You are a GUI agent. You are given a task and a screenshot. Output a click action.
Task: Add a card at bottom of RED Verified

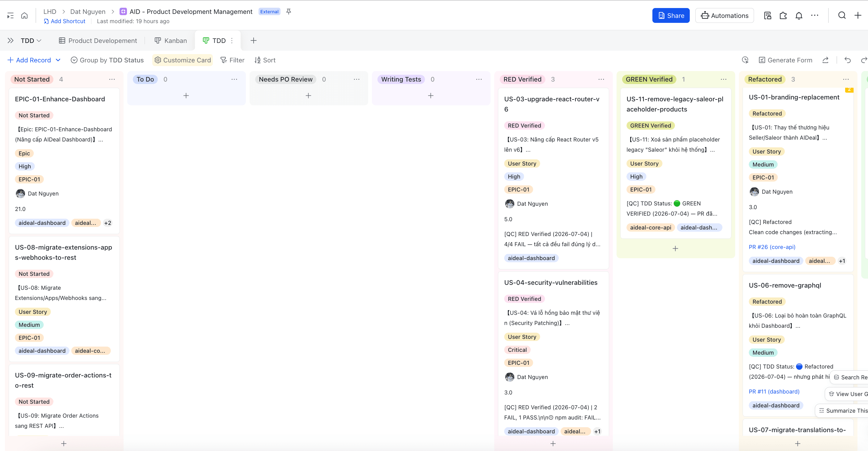[x=553, y=444]
